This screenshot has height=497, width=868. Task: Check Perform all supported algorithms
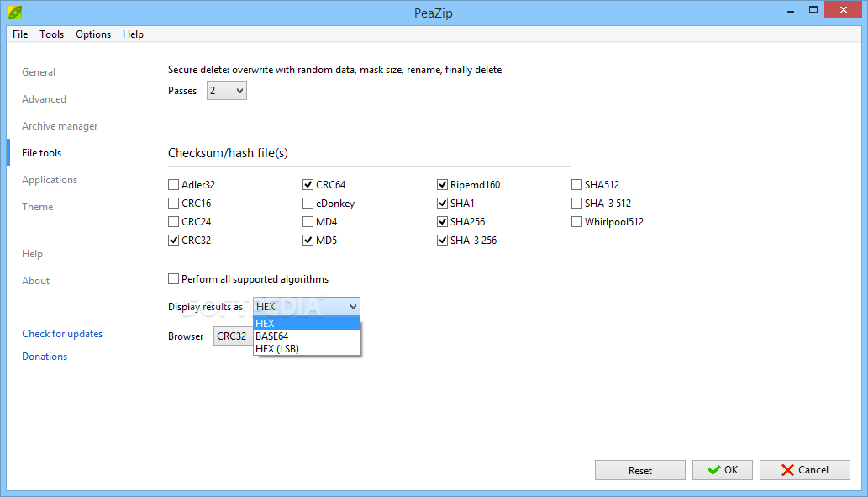click(174, 278)
